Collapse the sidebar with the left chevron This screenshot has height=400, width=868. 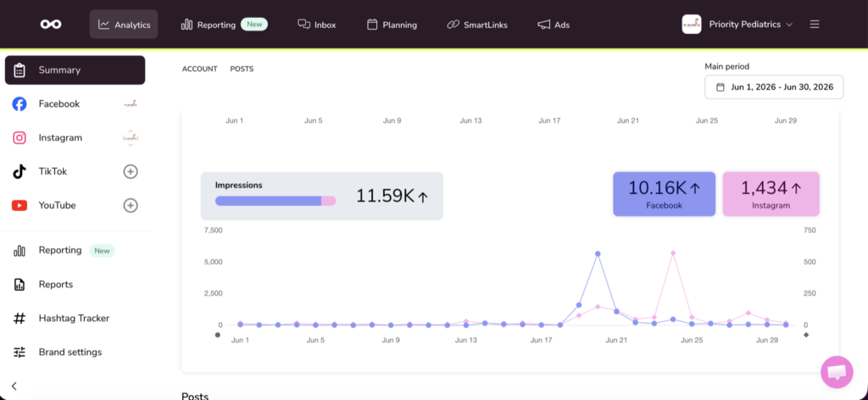point(14,386)
